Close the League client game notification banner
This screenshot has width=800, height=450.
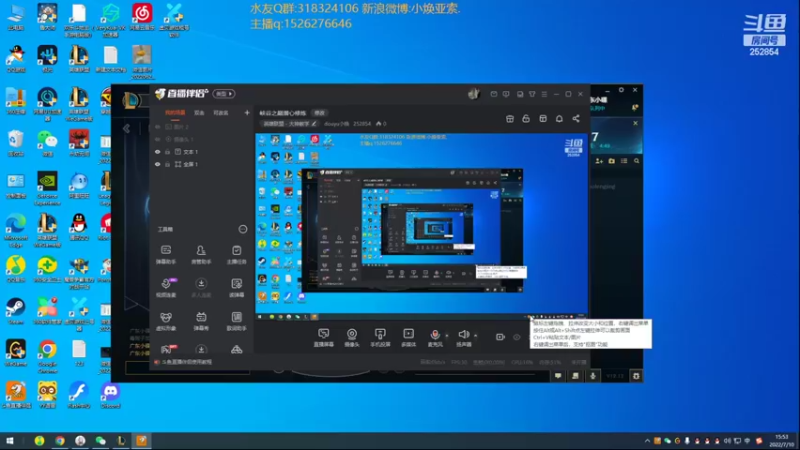click(x=635, y=123)
